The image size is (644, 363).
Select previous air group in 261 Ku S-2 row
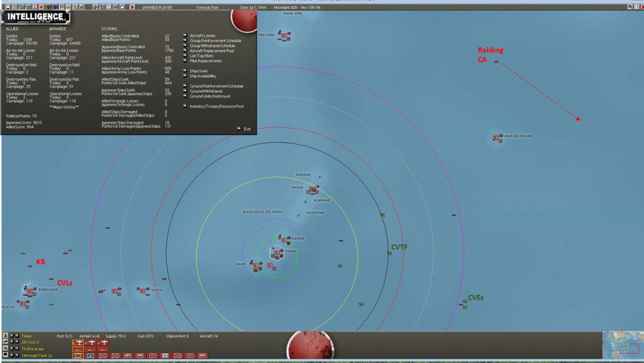click(x=12, y=342)
